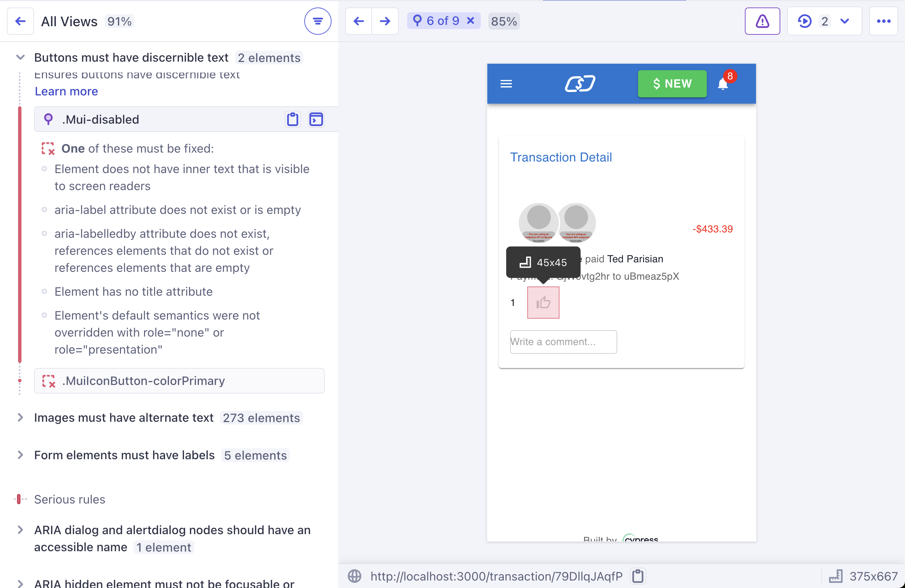Click the Serious rules category label

click(70, 498)
